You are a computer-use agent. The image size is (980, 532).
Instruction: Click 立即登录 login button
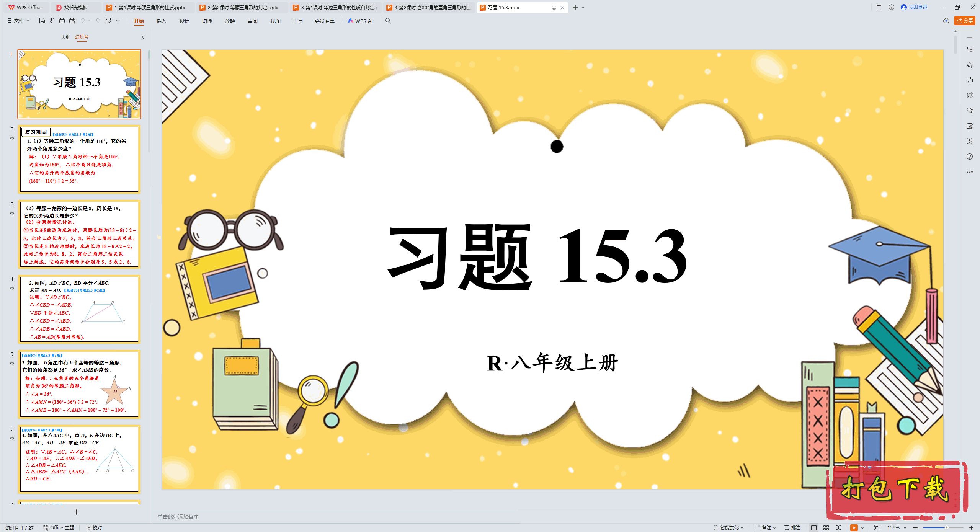tap(914, 7)
